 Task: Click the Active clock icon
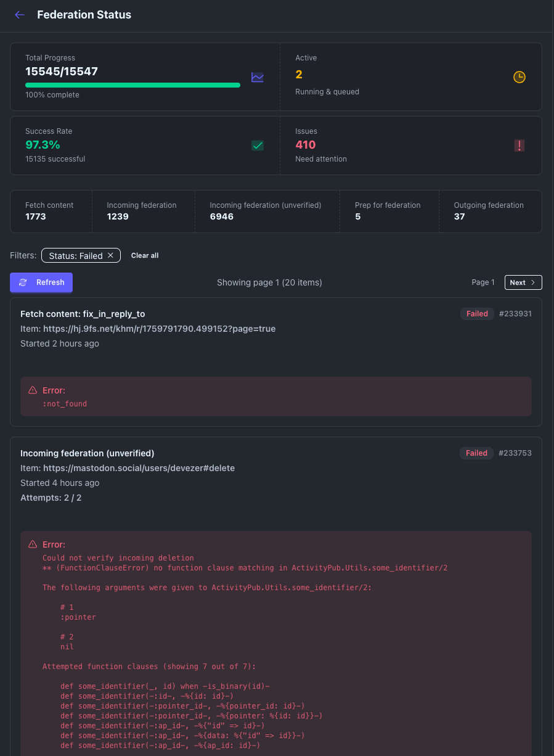click(519, 77)
